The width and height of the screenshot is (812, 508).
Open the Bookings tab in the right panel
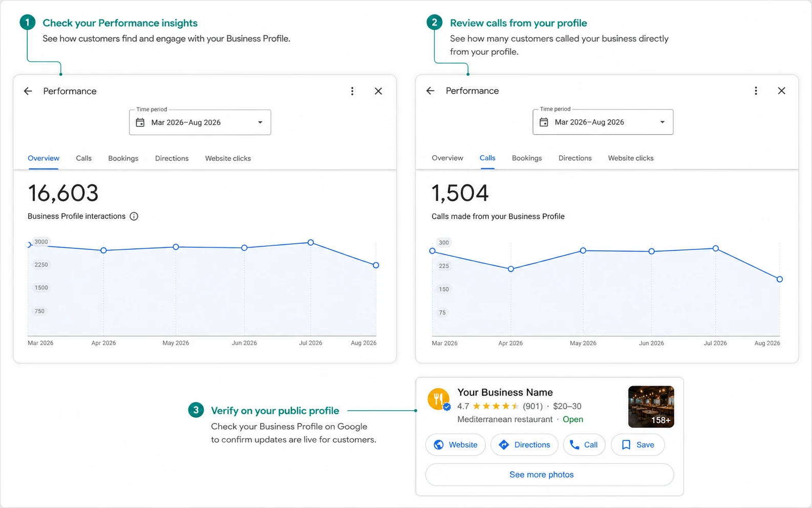[527, 158]
